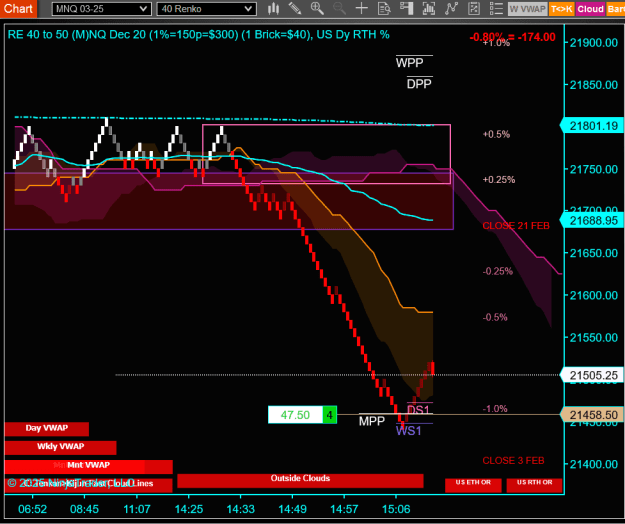This screenshot has height=524, width=625.
Task: Click the +0.5% level label
Action: [x=496, y=134]
